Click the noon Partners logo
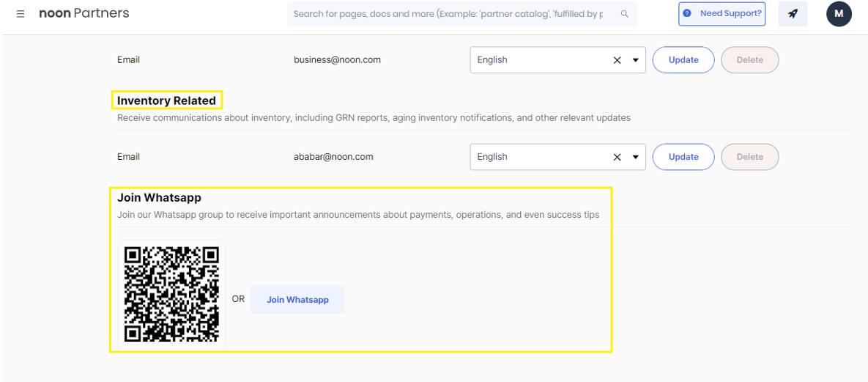868x382 pixels. point(84,13)
